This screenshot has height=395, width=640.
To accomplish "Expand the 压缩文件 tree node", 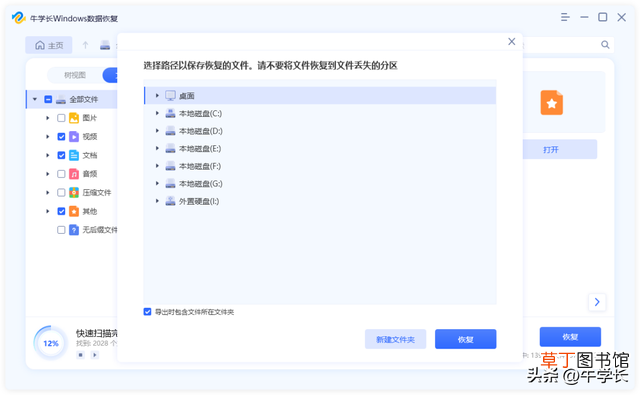I will (x=47, y=192).
